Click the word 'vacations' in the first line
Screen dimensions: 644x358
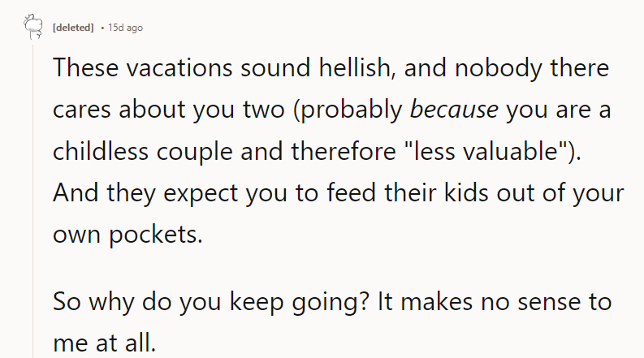pos(179,67)
